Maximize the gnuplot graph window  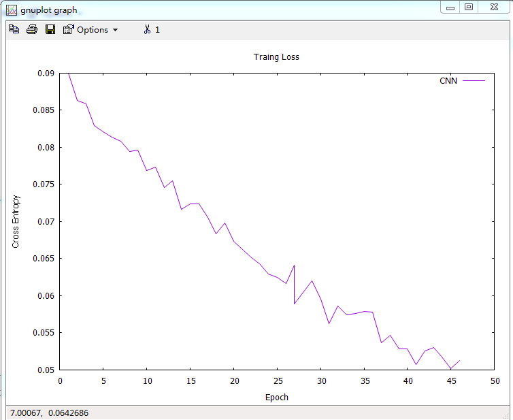[469, 7]
